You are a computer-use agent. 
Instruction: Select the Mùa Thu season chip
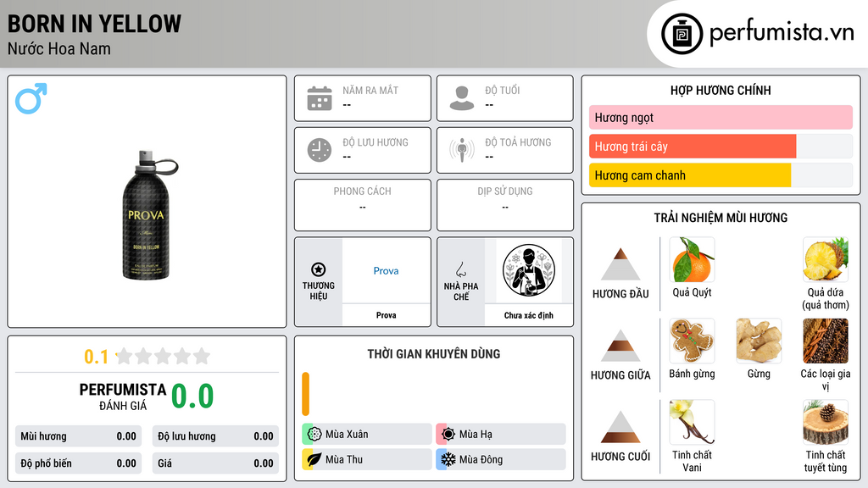(x=367, y=459)
